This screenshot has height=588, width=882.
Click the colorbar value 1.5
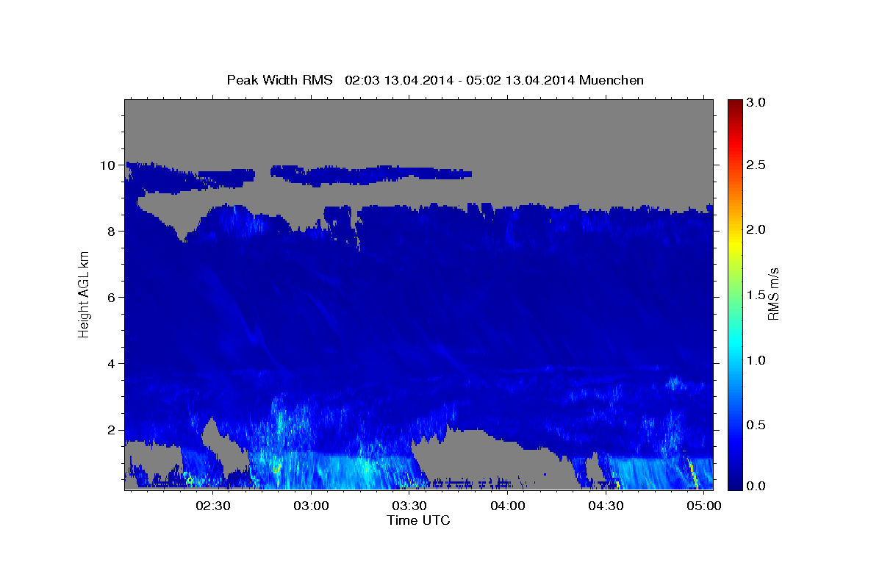757,295
